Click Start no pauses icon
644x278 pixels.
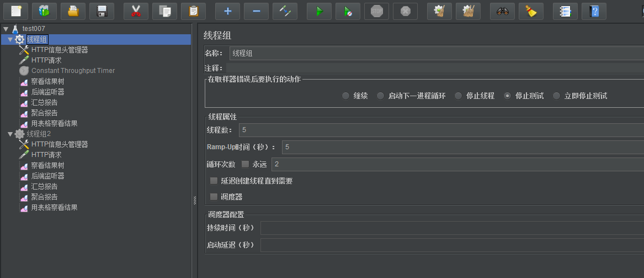pyautogui.click(x=348, y=11)
